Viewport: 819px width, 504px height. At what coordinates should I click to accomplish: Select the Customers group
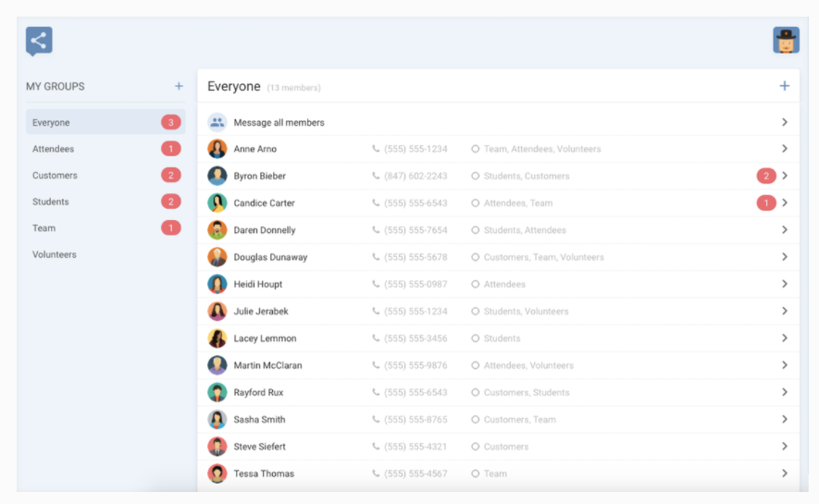(x=105, y=176)
